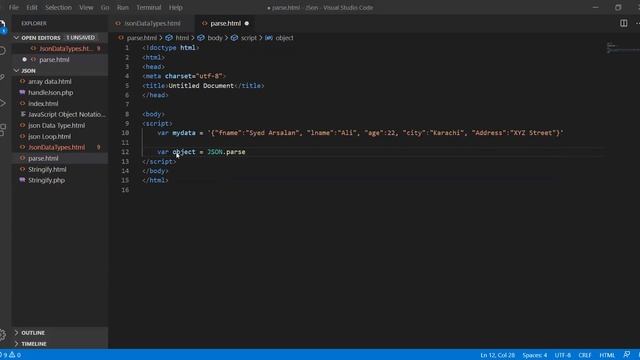
Task: Open json Loop.html file
Action: click(x=49, y=137)
